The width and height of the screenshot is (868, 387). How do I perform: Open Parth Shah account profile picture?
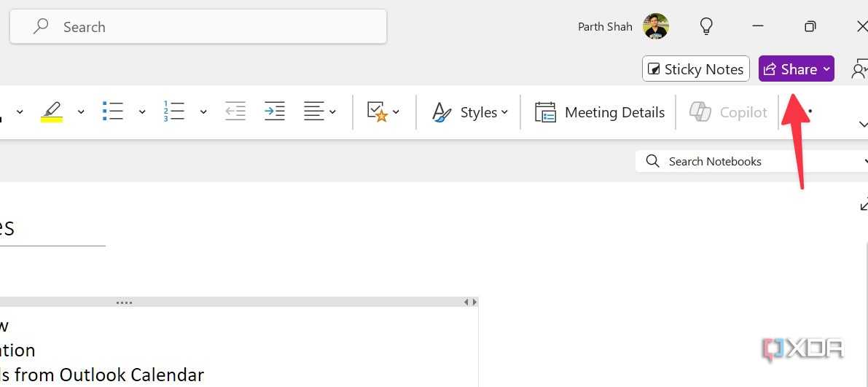pyautogui.click(x=655, y=26)
